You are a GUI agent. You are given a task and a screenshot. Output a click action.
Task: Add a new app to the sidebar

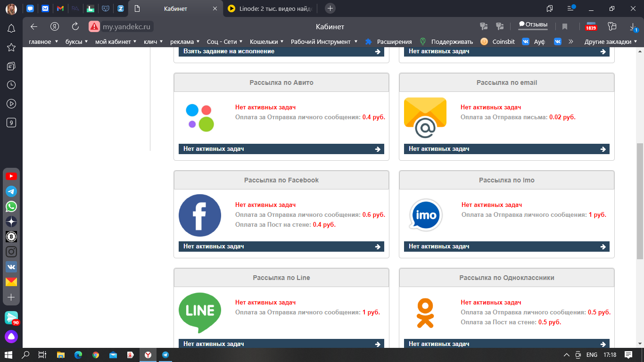click(x=11, y=297)
